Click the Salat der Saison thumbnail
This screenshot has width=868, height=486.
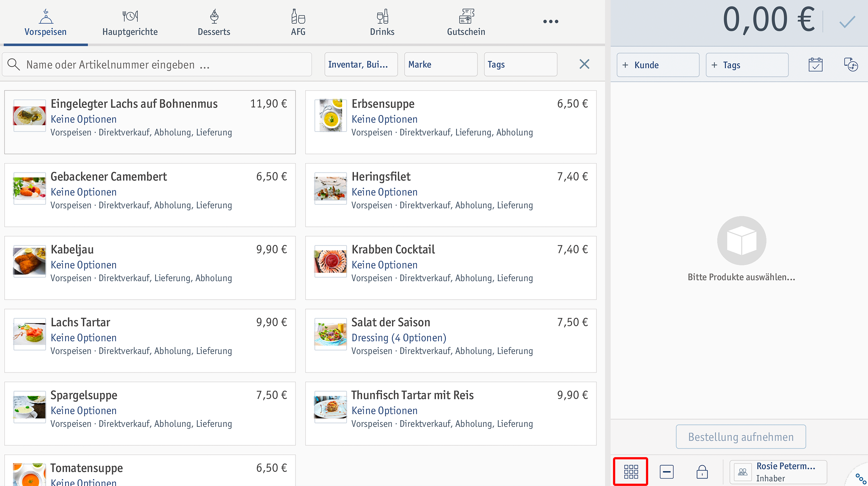330,334
